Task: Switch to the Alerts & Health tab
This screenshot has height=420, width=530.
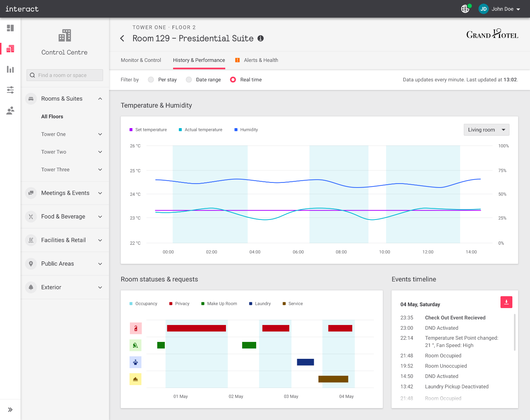Action: (x=261, y=60)
